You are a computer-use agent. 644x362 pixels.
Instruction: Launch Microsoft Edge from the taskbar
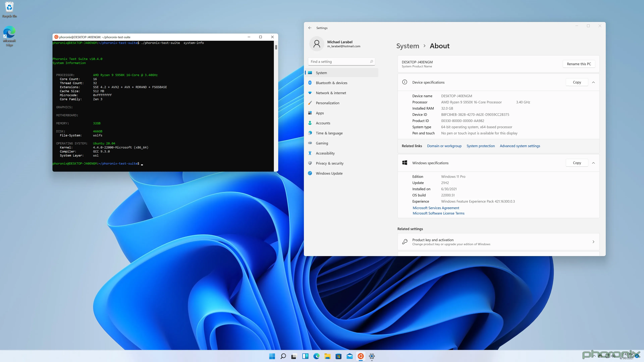[x=316, y=356]
